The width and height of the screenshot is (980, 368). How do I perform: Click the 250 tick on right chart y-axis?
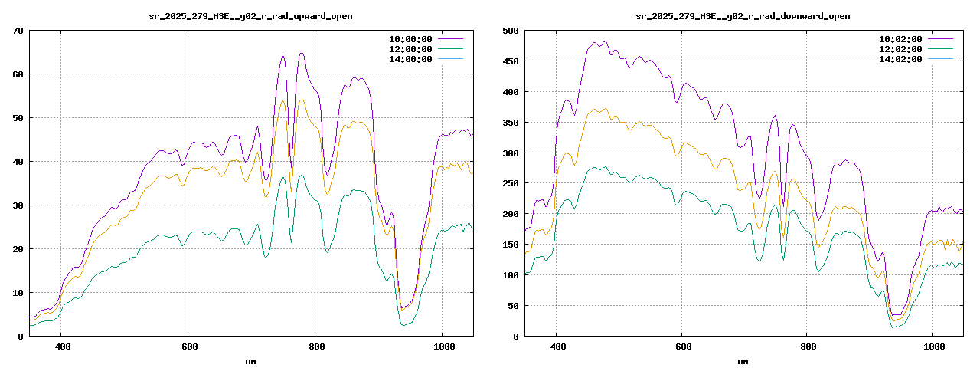[509, 183]
